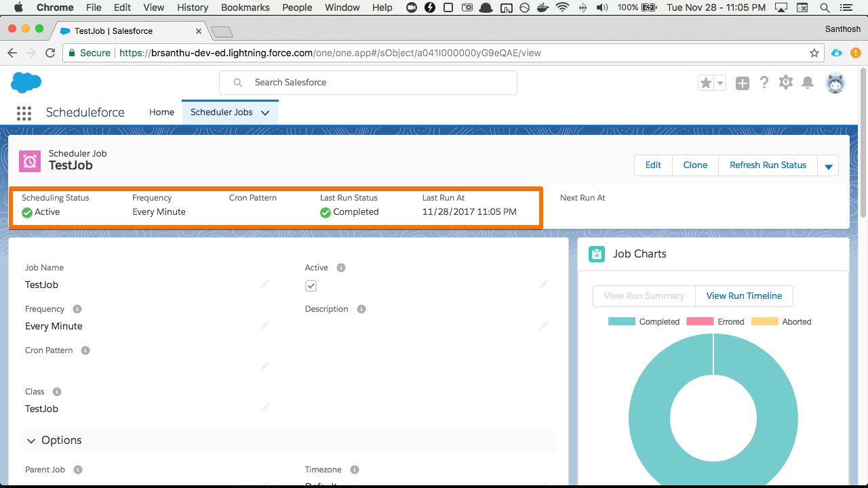Image resolution: width=868 pixels, height=488 pixels.
Task: Click the edit pencil next to Job Name
Action: point(264,284)
